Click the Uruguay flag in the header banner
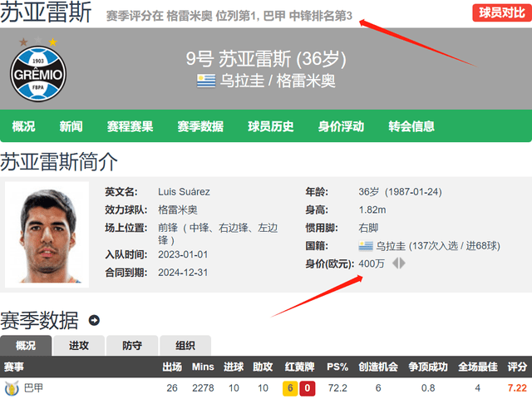The height and width of the screenshot is (399, 532). pyautogui.click(x=206, y=81)
